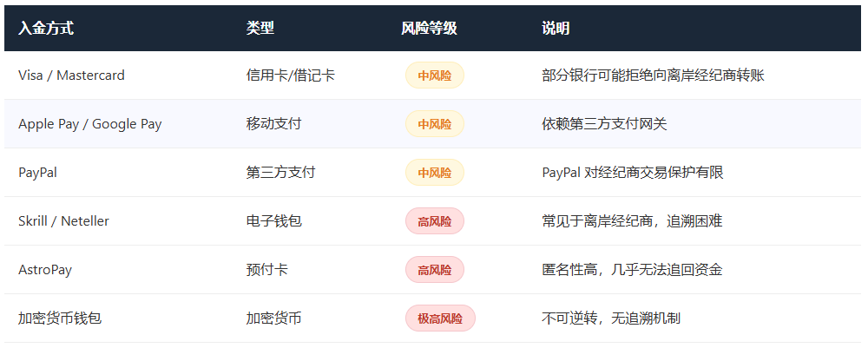Select the Visa / Mastercard row name

(x=71, y=76)
